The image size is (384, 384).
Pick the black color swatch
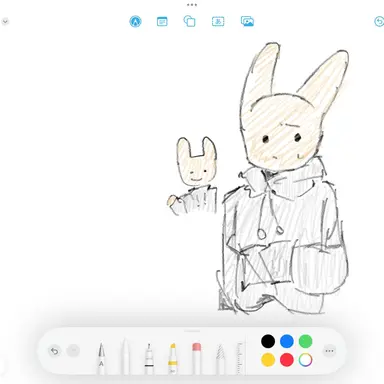[x=268, y=341]
